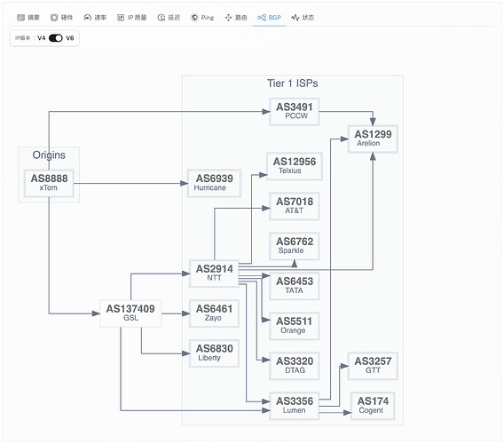
Task: Select the AS3257 GTT node
Action: [x=373, y=366]
